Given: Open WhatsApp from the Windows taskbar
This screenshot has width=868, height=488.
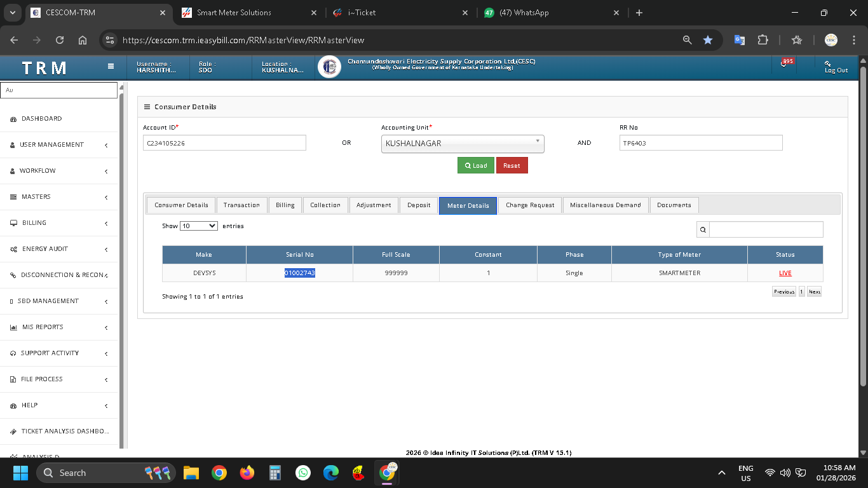Looking at the screenshot, I should (x=303, y=473).
